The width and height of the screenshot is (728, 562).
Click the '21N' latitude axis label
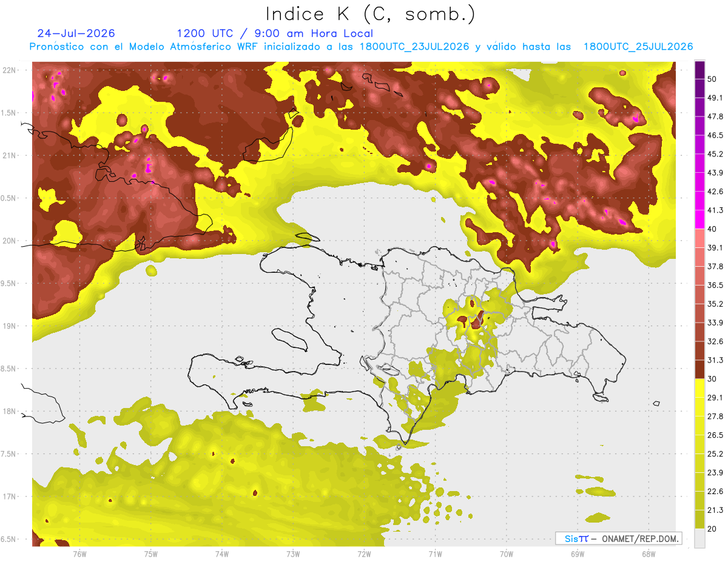point(10,156)
